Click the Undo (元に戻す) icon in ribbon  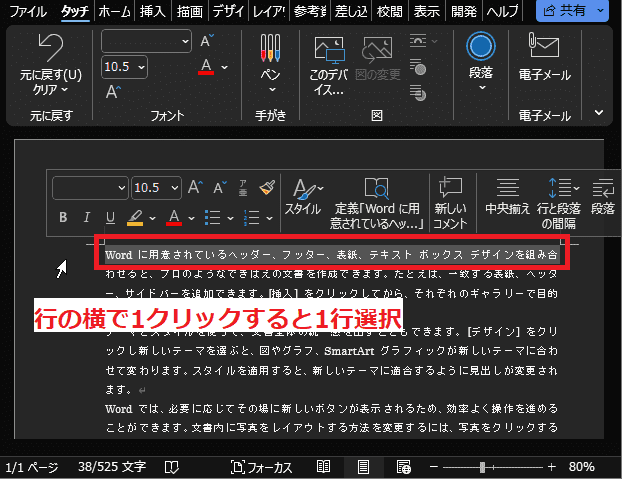tap(44, 47)
